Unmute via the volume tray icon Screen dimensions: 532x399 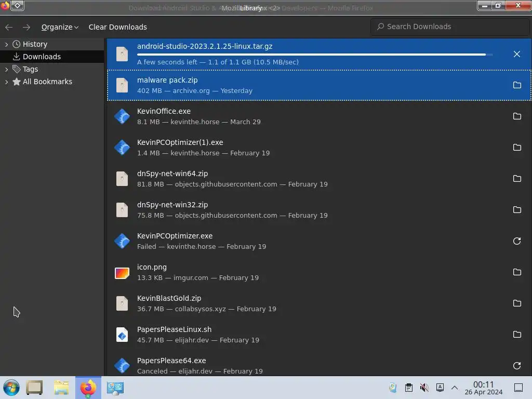[424, 388]
